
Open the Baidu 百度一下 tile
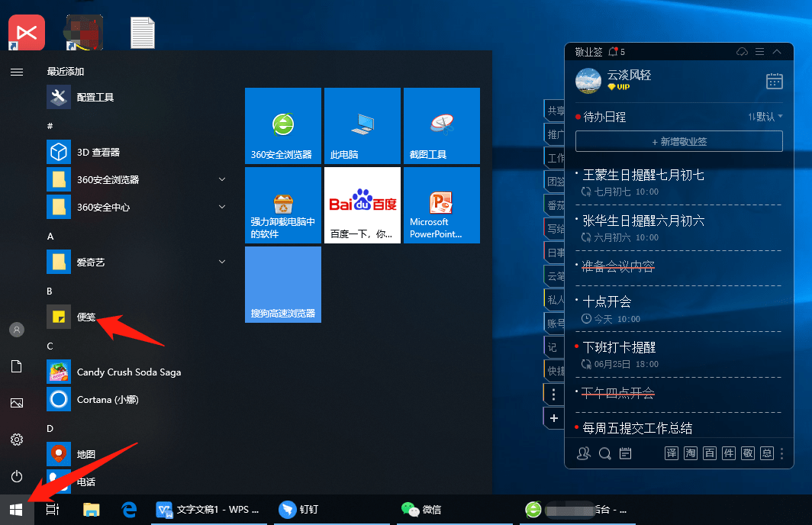pyautogui.click(x=362, y=205)
